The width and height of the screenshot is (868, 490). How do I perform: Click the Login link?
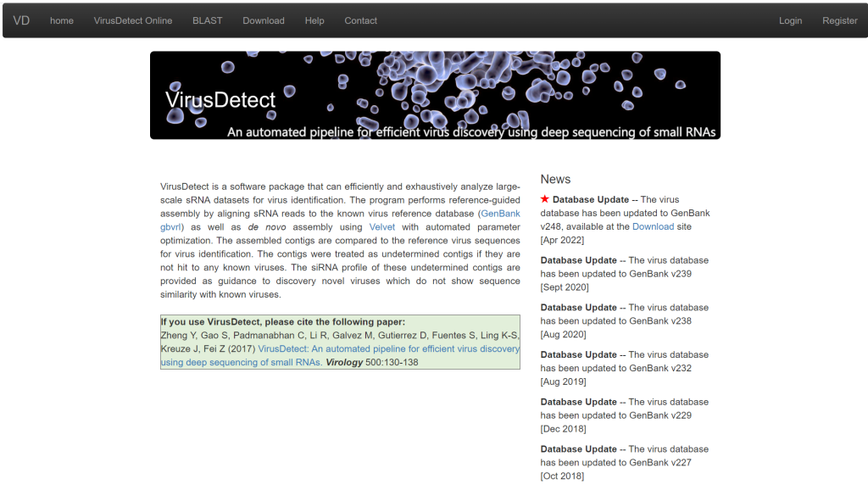click(x=791, y=20)
